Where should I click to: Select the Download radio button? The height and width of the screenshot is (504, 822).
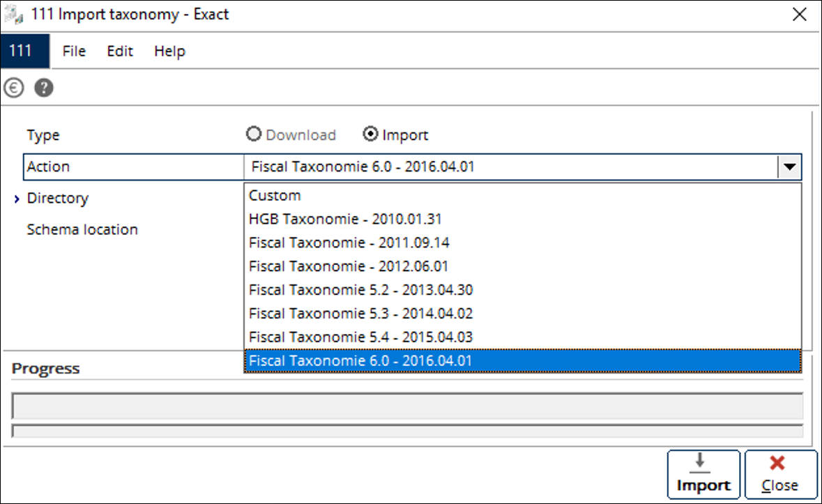(x=254, y=134)
